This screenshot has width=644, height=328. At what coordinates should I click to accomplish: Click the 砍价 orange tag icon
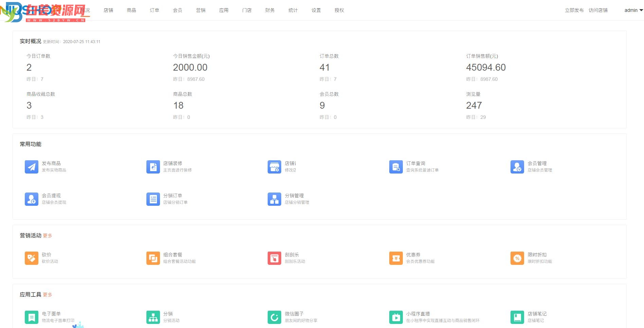(x=32, y=258)
